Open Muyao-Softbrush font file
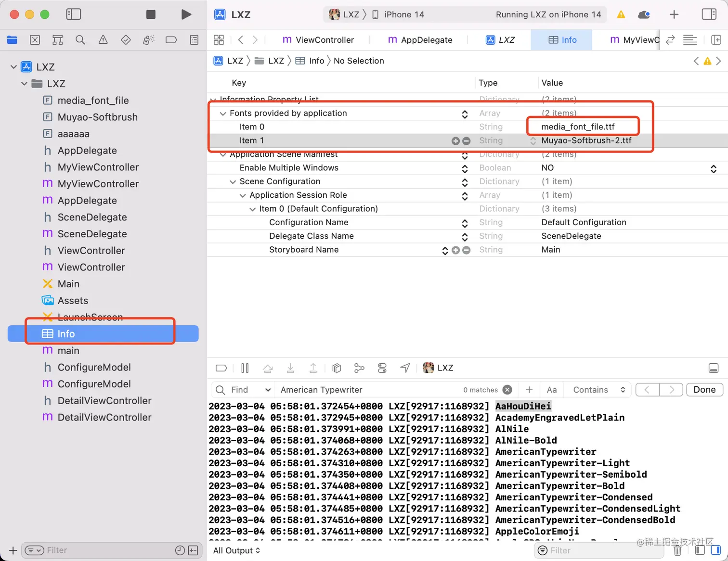The image size is (728, 561). pos(97,117)
